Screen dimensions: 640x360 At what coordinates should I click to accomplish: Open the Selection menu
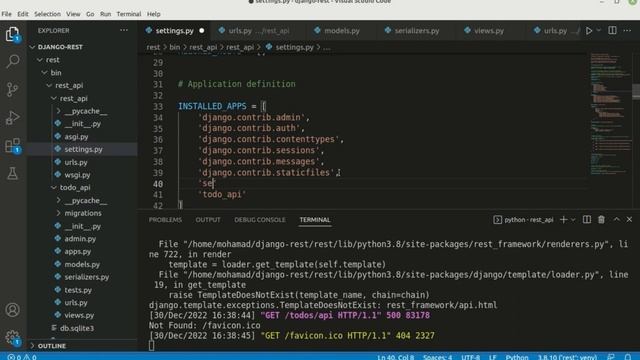point(47,14)
